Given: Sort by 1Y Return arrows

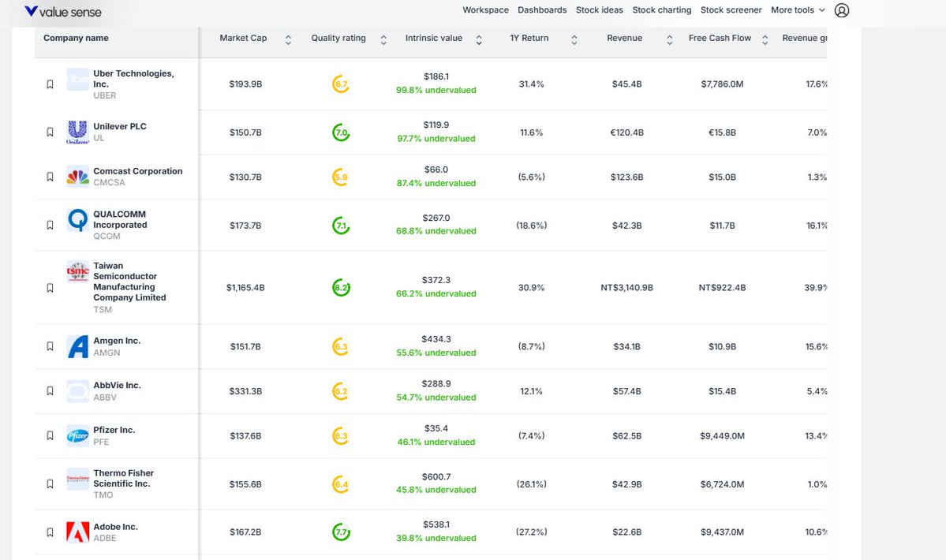Looking at the screenshot, I should click(574, 39).
